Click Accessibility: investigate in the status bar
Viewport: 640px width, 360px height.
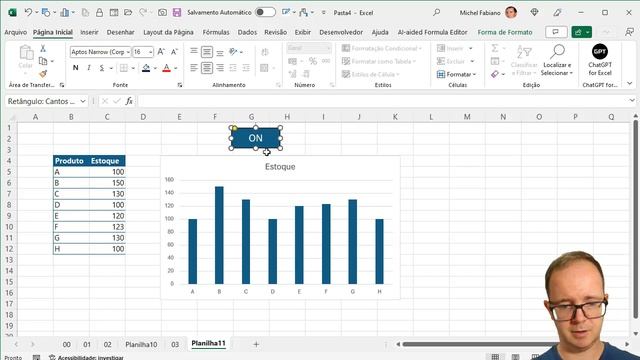[x=87, y=357]
